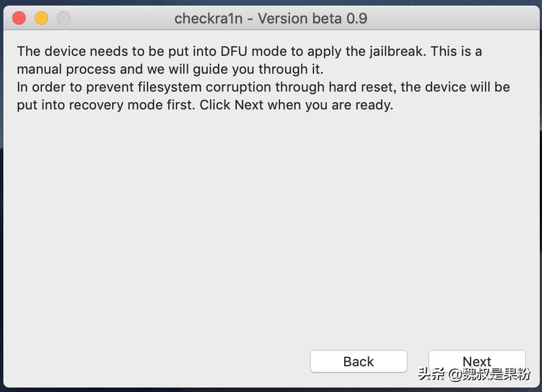Select the first line of the guide text
542x392 pixels.
click(249, 51)
